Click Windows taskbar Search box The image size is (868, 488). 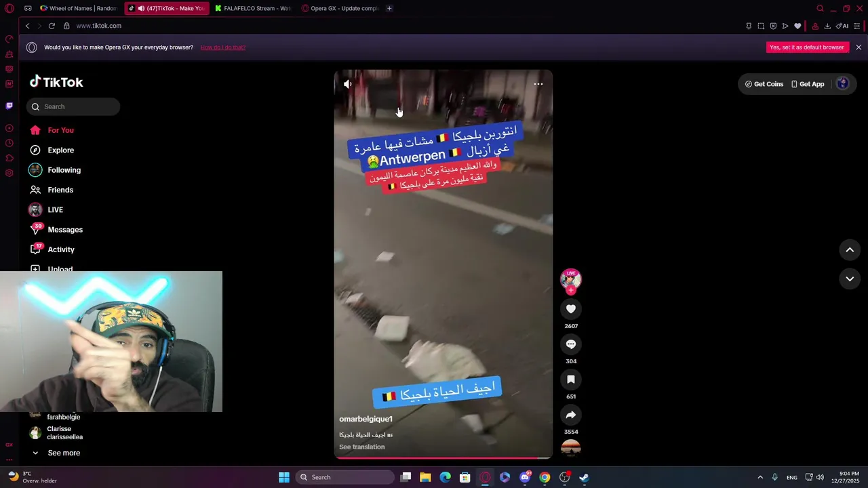pos(345,477)
